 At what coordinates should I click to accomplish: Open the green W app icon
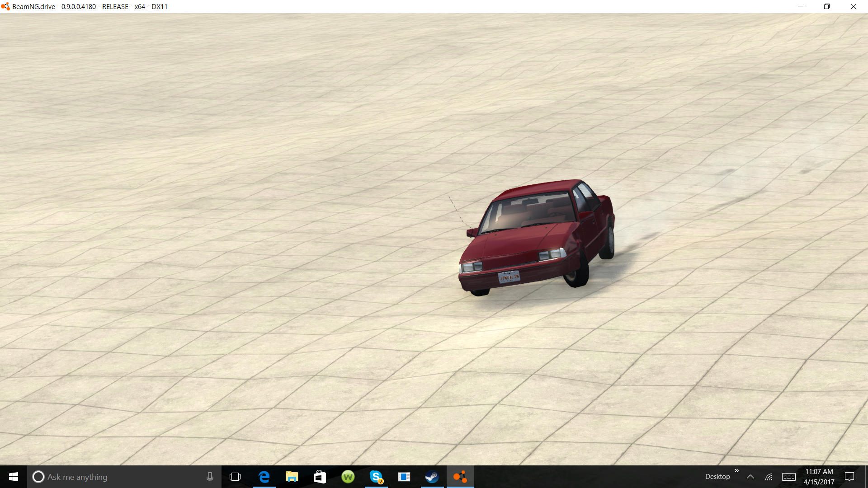[348, 477]
